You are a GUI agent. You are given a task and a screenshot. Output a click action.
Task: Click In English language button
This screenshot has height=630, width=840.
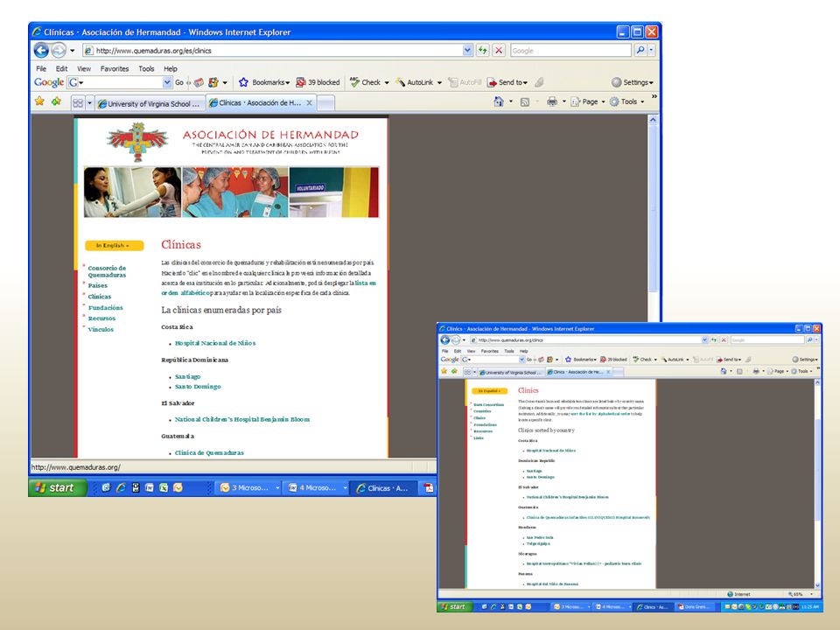point(114,245)
